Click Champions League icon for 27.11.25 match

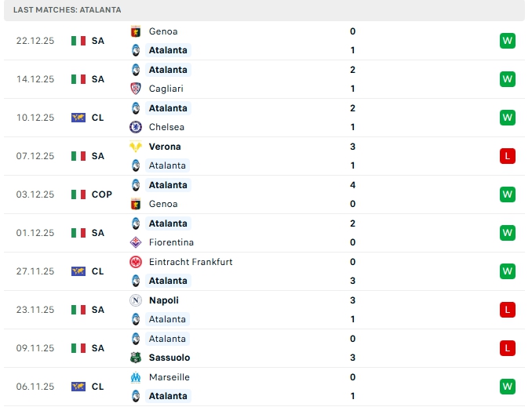(78, 271)
